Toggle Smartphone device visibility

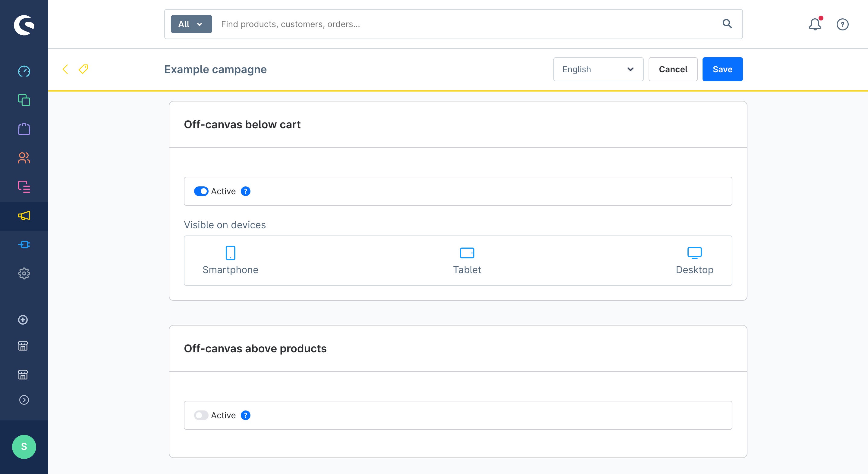[x=231, y=260]
